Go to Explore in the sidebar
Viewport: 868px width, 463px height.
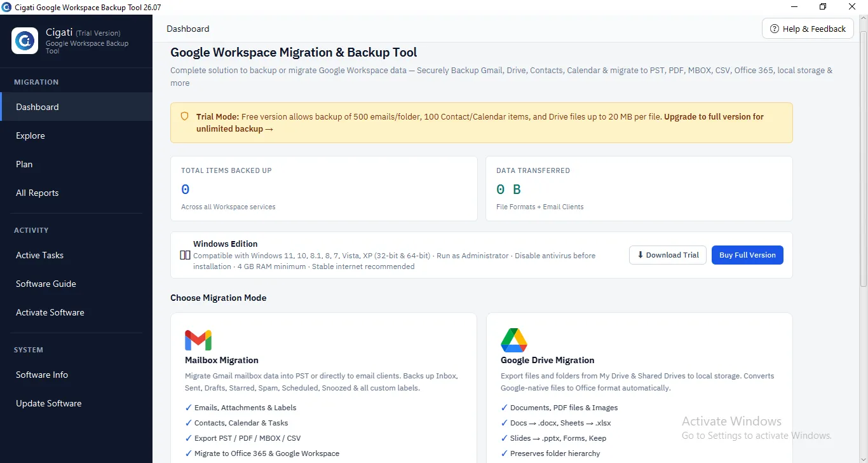coord(76,135)
